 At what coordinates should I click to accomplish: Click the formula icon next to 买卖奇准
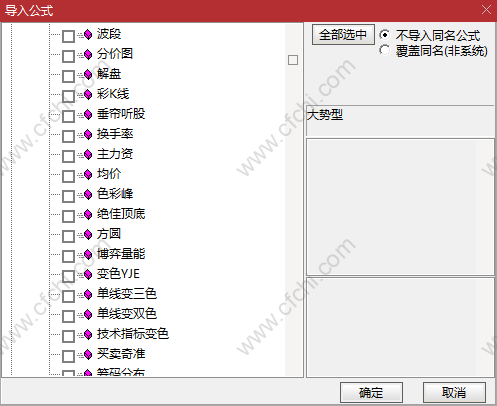click(x=88, y=354)
